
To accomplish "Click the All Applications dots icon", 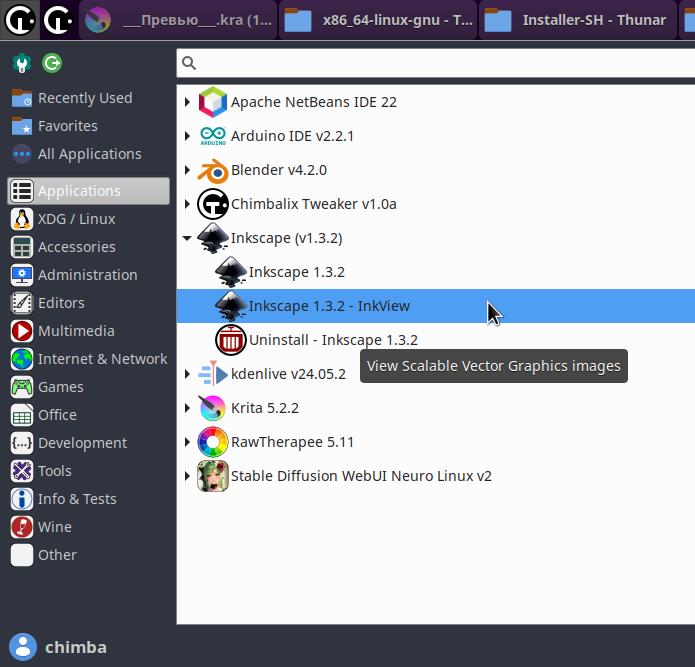I will pyautogui.click(x=22, y=154).
